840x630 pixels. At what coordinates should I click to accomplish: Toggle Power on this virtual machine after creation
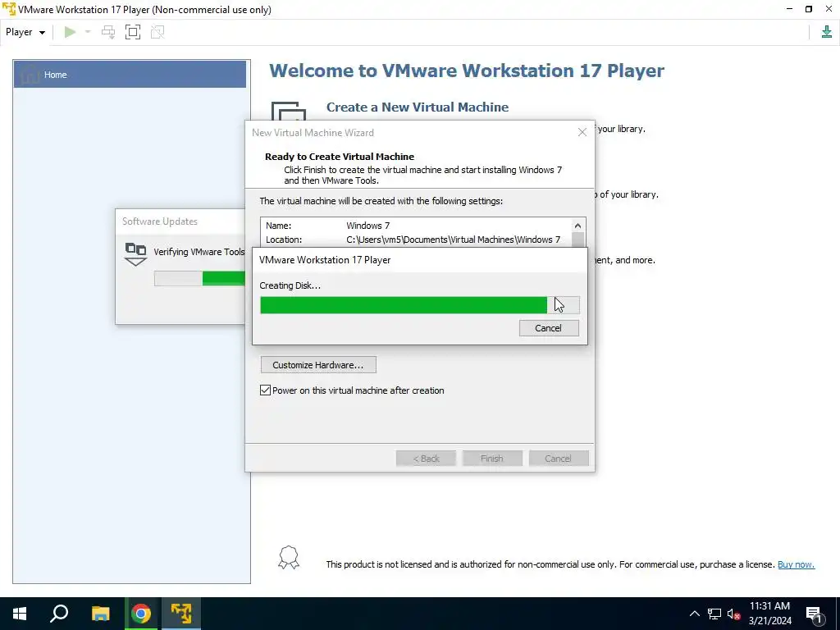[x=265, y=390]
